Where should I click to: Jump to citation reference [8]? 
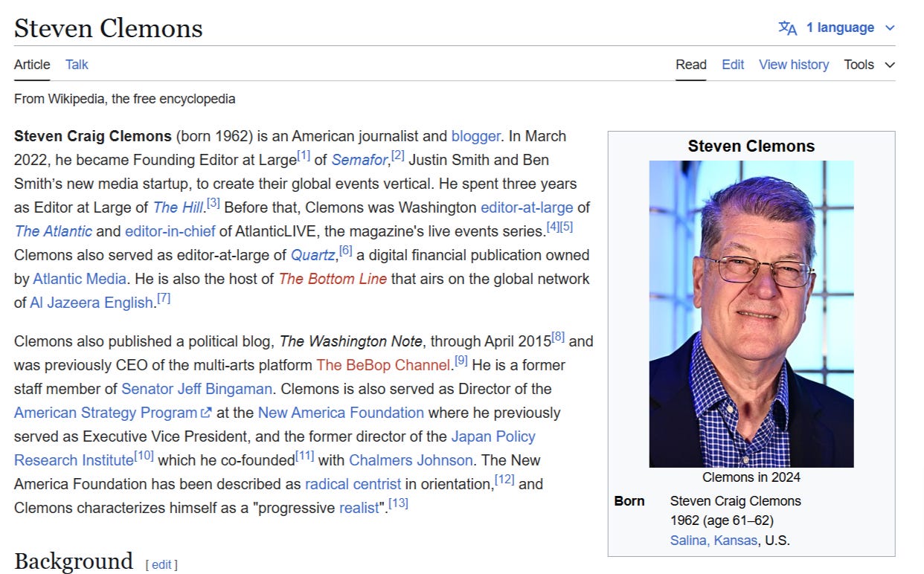[x=558, y=338]
